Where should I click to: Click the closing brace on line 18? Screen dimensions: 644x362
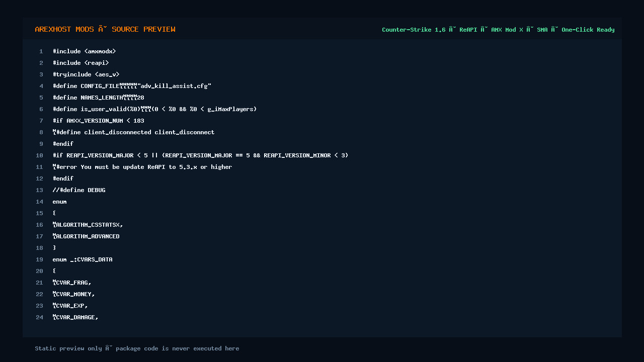[x=54, y=248]
